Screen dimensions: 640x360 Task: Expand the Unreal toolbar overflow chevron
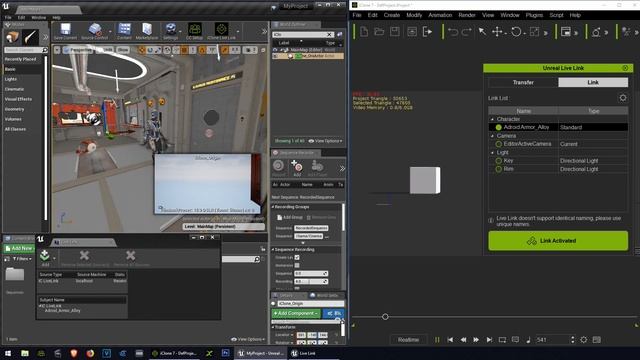tap(264, 31)
